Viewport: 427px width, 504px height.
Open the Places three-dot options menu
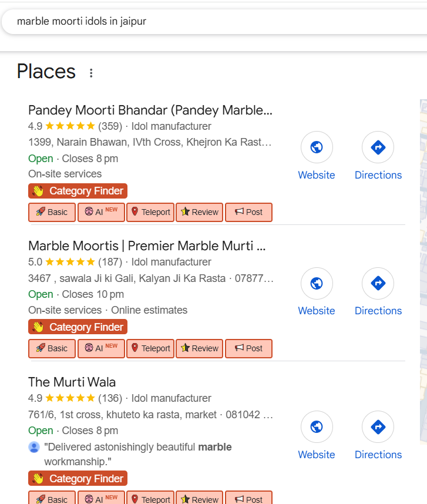(x=91, y=73)
